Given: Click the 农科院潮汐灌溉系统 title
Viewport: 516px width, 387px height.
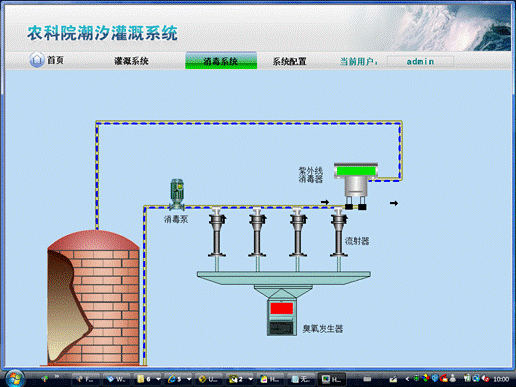Looking at the screenshot, I should (102, 33).
